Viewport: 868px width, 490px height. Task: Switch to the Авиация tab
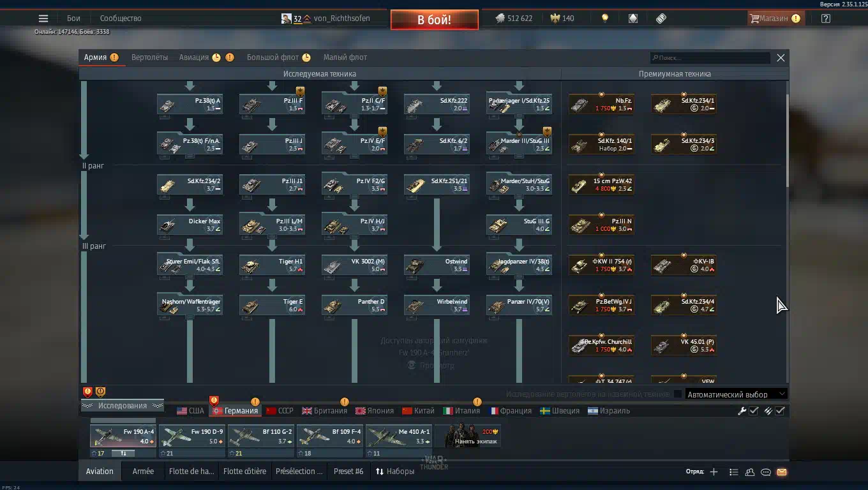click(x=194, y=57)
